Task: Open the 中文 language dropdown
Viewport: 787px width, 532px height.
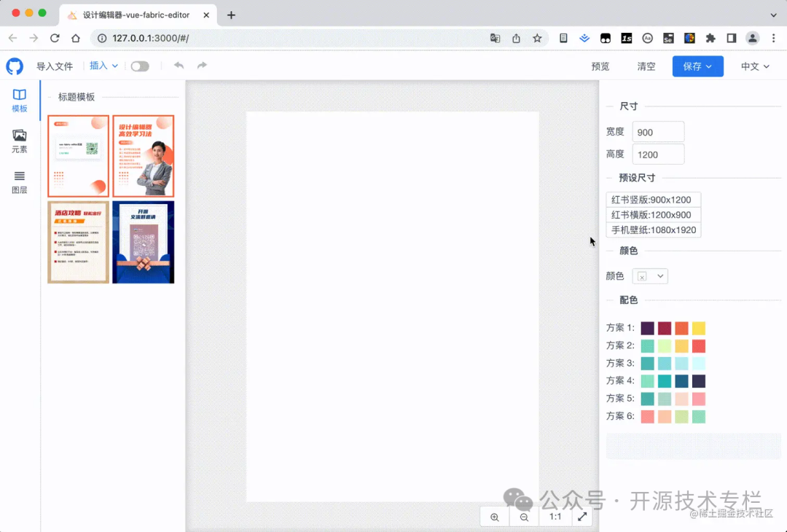Action: (x=755, y=66)
